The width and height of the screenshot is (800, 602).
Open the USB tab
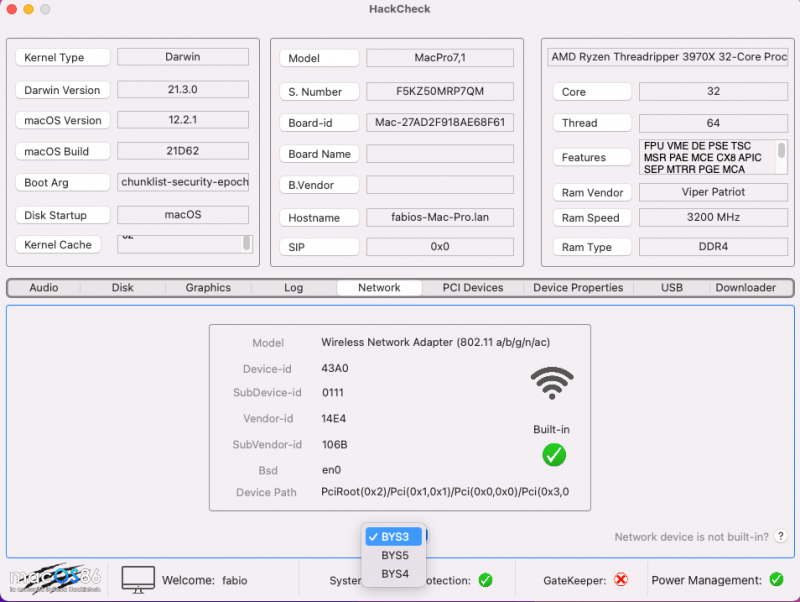[x=671, y=288]
